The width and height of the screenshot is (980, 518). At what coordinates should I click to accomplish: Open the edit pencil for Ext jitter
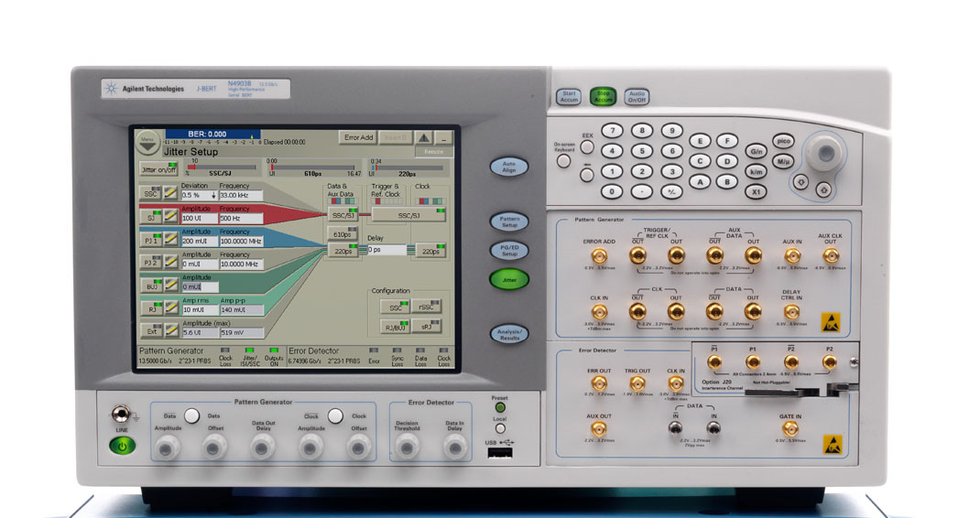click(170, 330)
